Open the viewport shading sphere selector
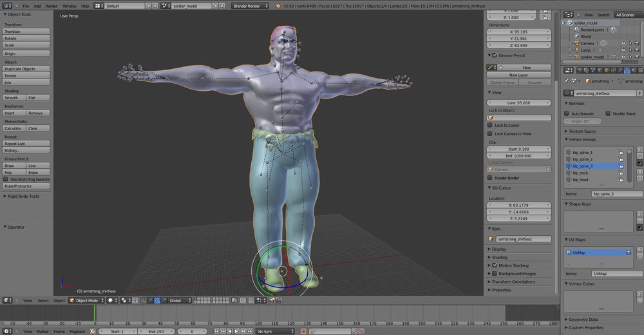 pos(112,300)
